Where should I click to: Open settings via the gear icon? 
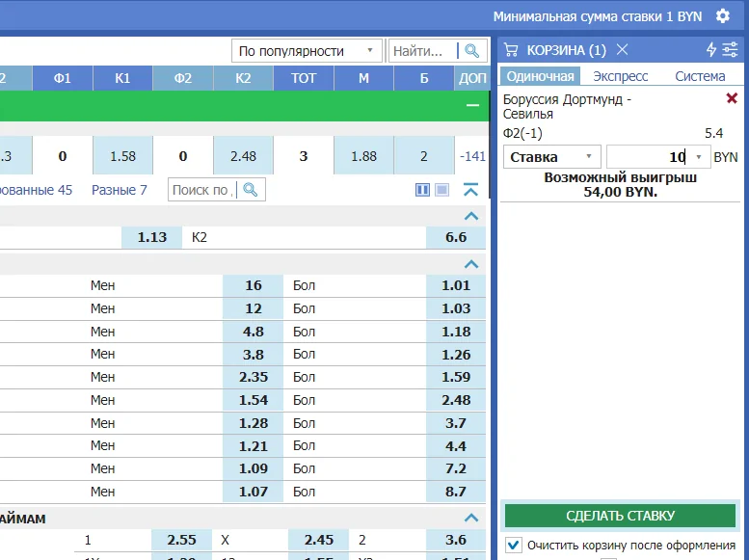[x=722, y=16]
